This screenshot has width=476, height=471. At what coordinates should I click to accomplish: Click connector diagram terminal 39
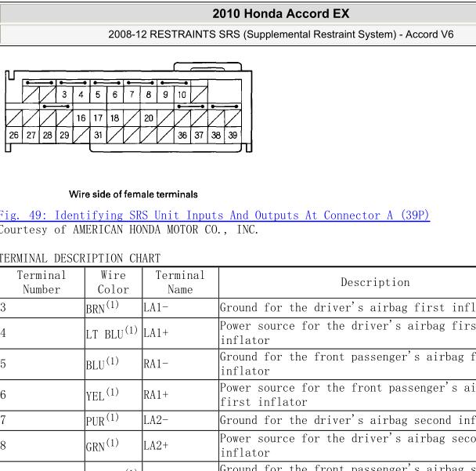(x=233, y=135)
